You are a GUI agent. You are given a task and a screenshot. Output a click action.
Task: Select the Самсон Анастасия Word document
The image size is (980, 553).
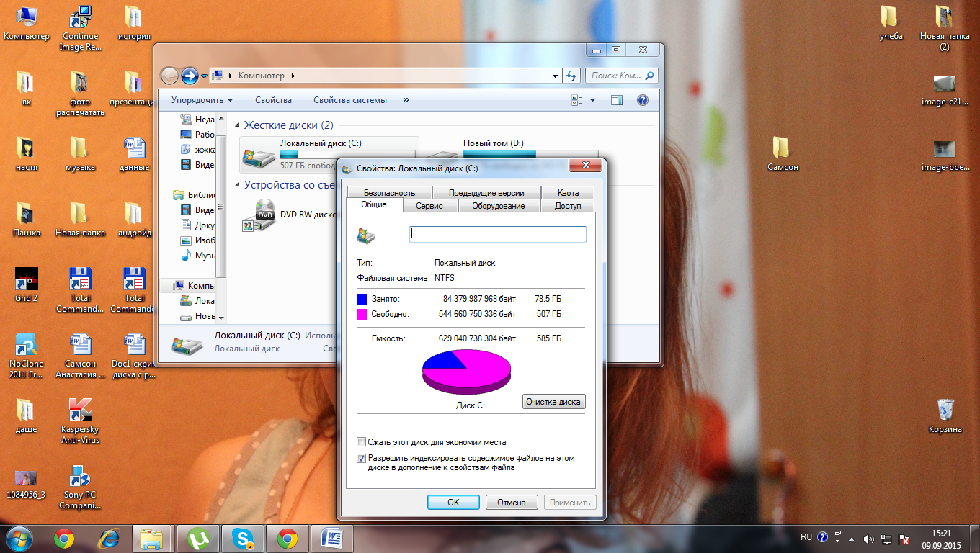pos(81,356)
